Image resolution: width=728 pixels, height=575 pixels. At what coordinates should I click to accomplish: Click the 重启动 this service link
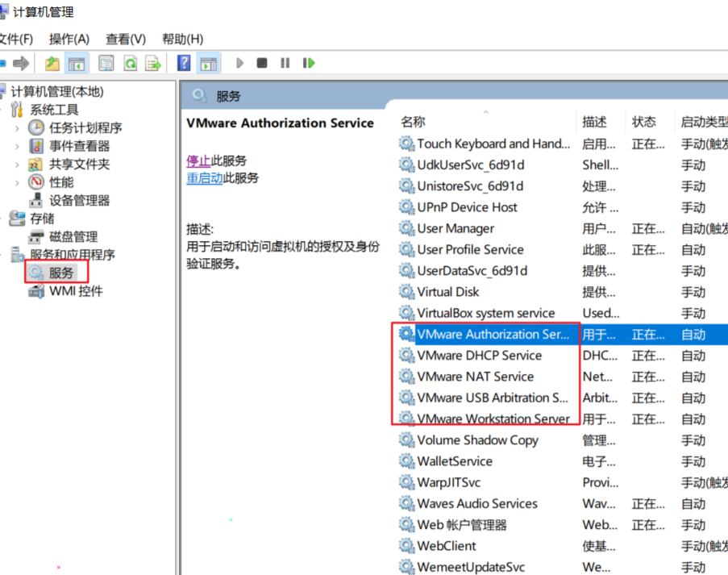[205, 178]
